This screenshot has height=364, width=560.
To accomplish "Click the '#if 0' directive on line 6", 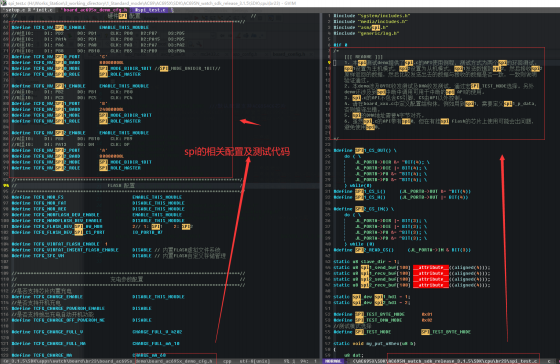I will point(340,45).
